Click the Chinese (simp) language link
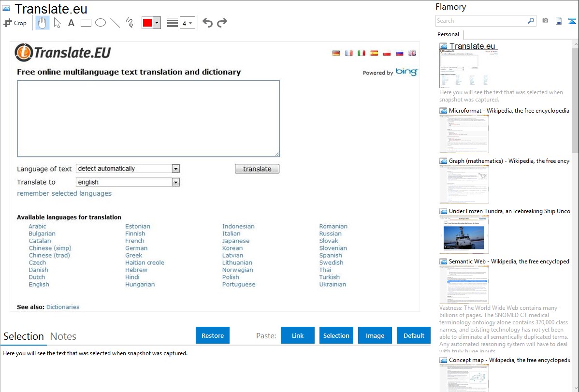 pyautogui.click(x=50, y=248)
